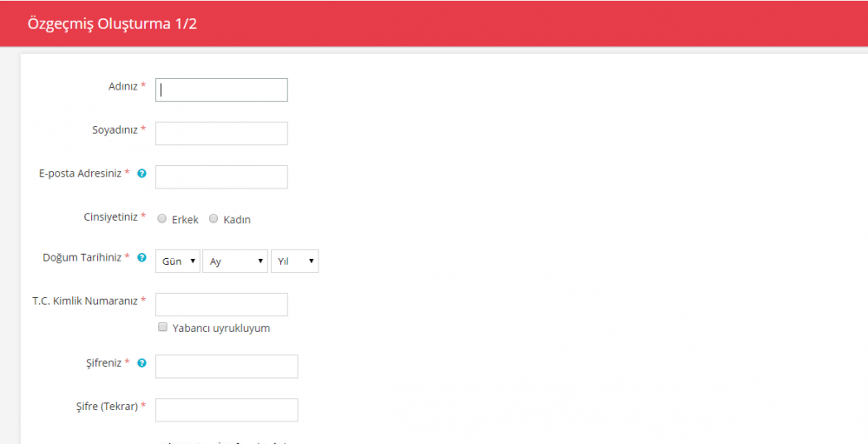Select the E-posta Adresiniz input field

[221, 176]
